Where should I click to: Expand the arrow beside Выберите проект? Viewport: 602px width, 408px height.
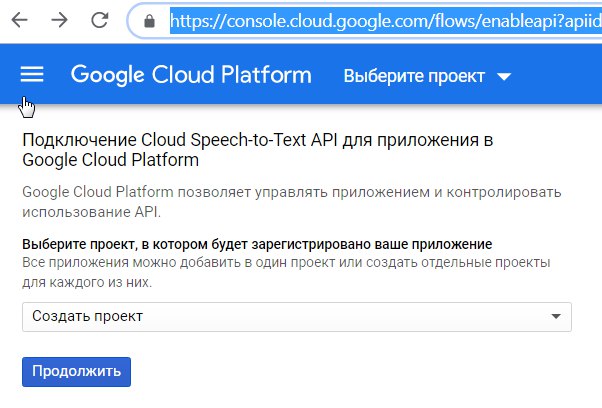point(504,76)
